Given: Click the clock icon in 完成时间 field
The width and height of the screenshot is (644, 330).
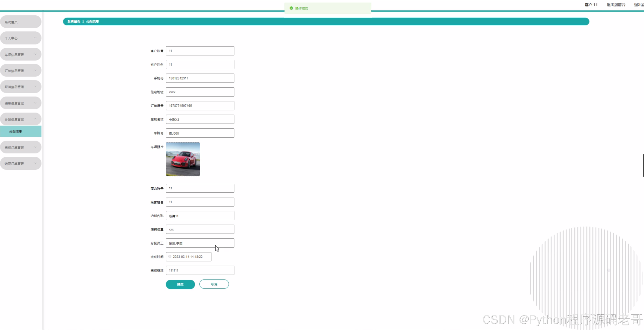Looking at the screenshot, I should pos(170,256).
